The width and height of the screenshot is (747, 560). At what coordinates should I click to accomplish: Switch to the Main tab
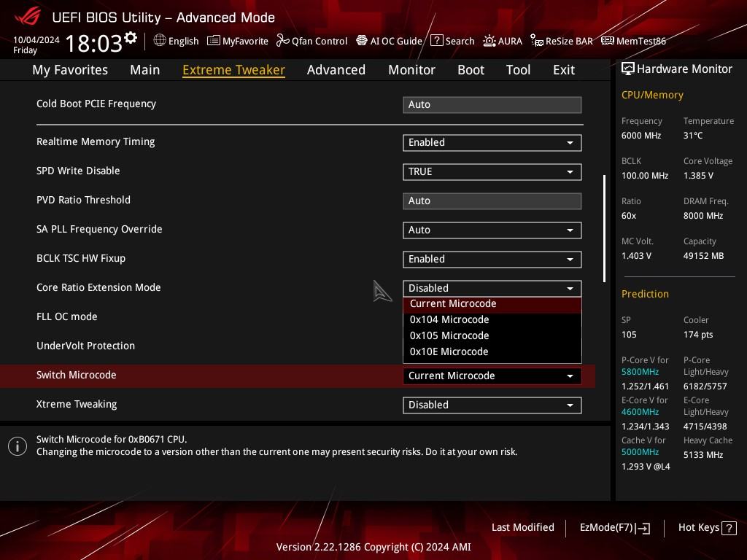click(x=145, y=70)
